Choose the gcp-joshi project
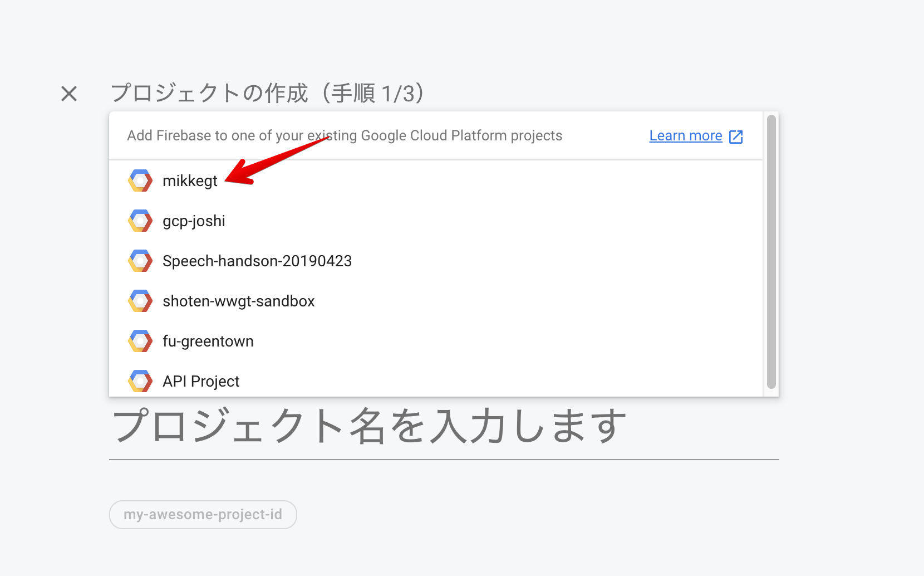This screenshot has width=924, height=576. [x=436, y=221]
